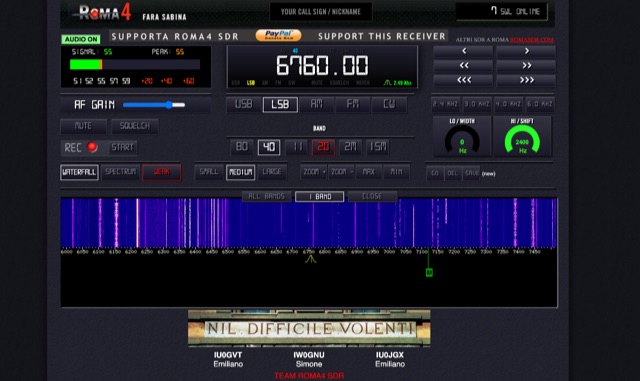Image resolution: width=640 pixels, height=381 pixels.
Task: Tune down using double left arrows
Action: point(463,66)
